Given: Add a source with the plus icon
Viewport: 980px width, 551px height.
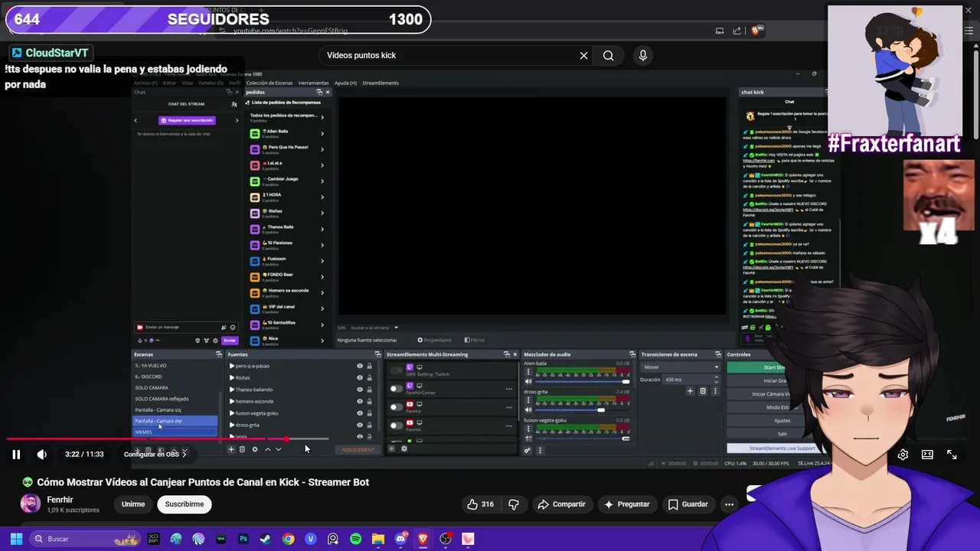Looking at the screenshot, I should pyautogui.click(x=231, y=449).
